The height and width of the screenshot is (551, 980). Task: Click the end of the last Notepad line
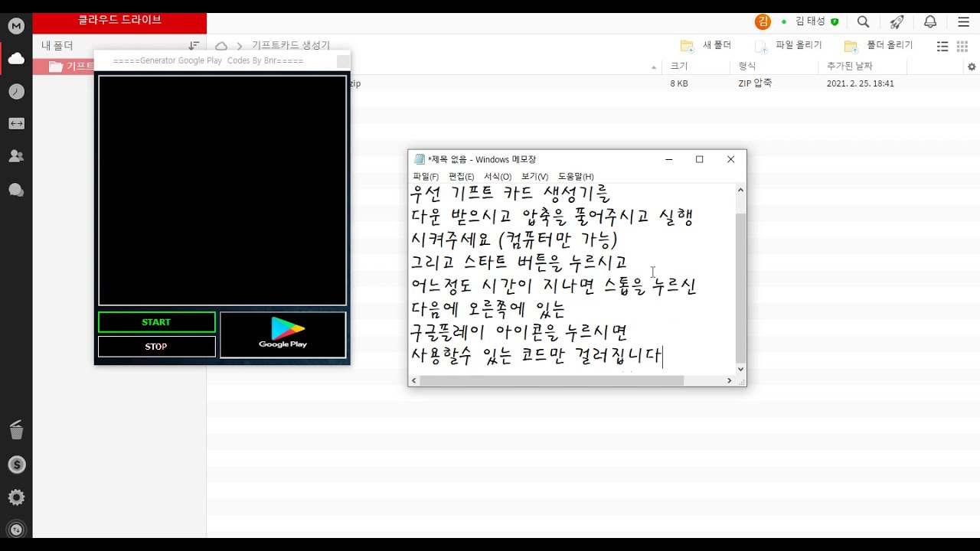[x=663, y=357]
